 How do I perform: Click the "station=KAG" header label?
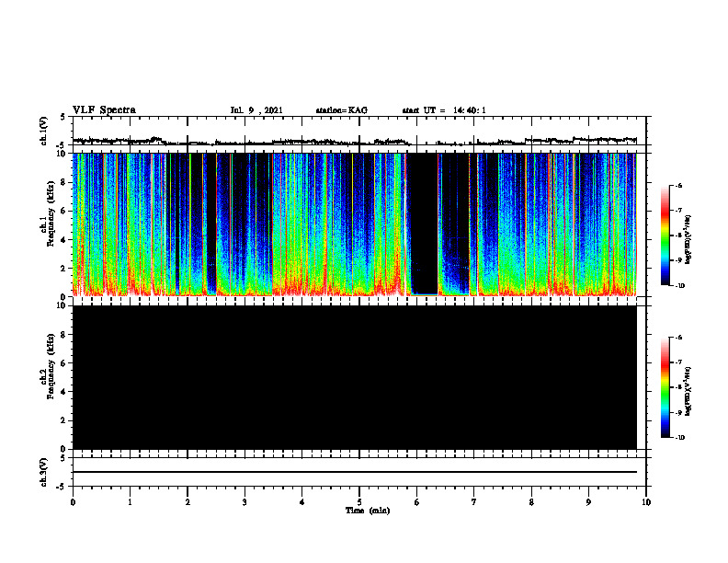click(x=342, y=110)
